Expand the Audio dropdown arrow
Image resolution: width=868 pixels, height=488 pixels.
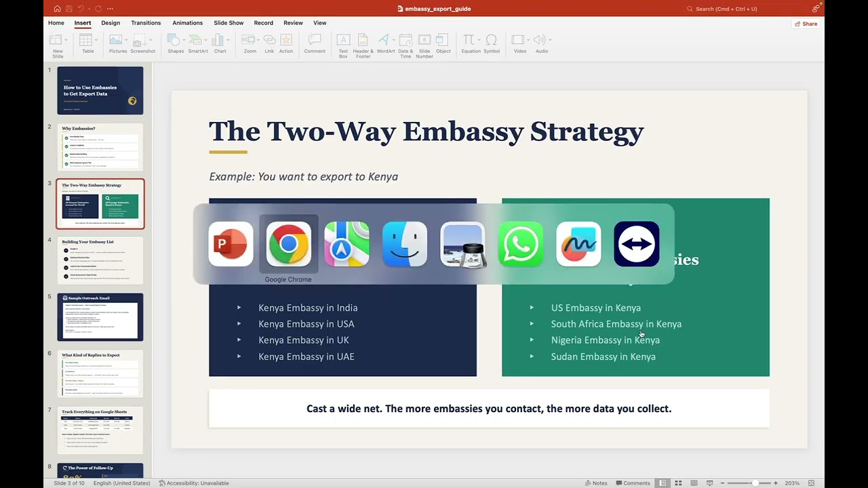tap(549, 40)
